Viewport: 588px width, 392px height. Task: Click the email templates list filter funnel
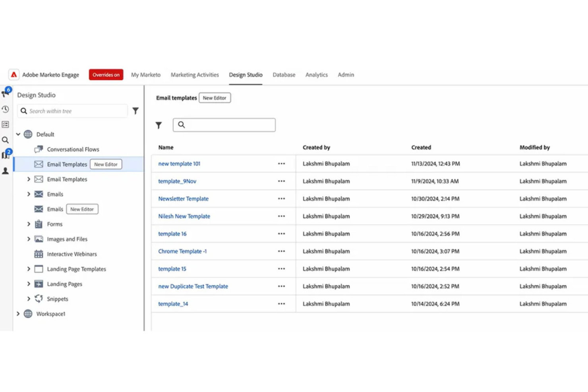159,126
